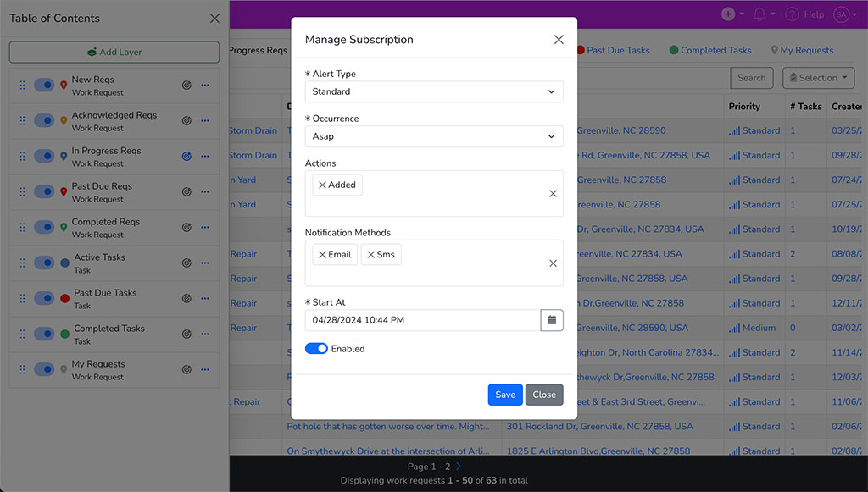Open more options for New Reqs layer
Screen dimensions: 868x492
pos(205,85)
